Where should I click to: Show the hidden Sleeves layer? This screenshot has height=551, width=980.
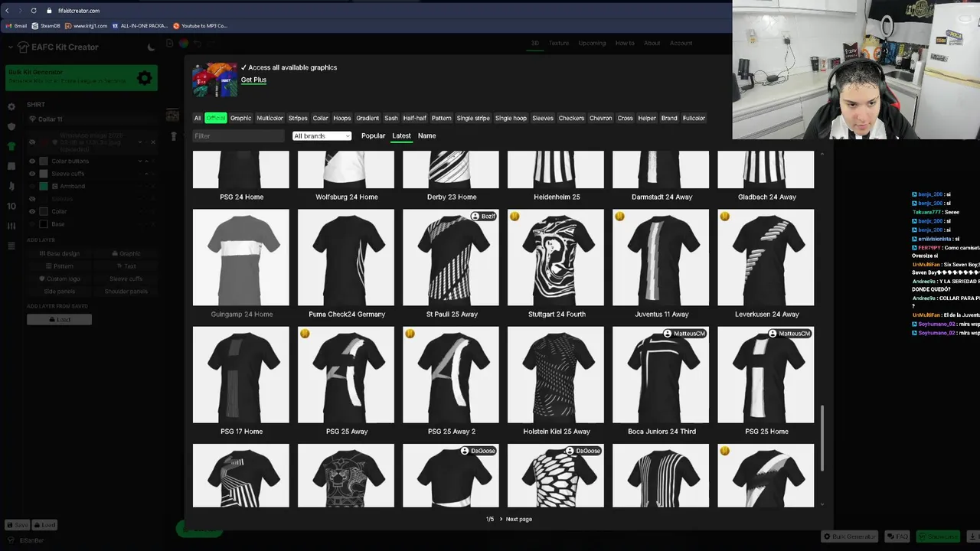coord(32,199)
